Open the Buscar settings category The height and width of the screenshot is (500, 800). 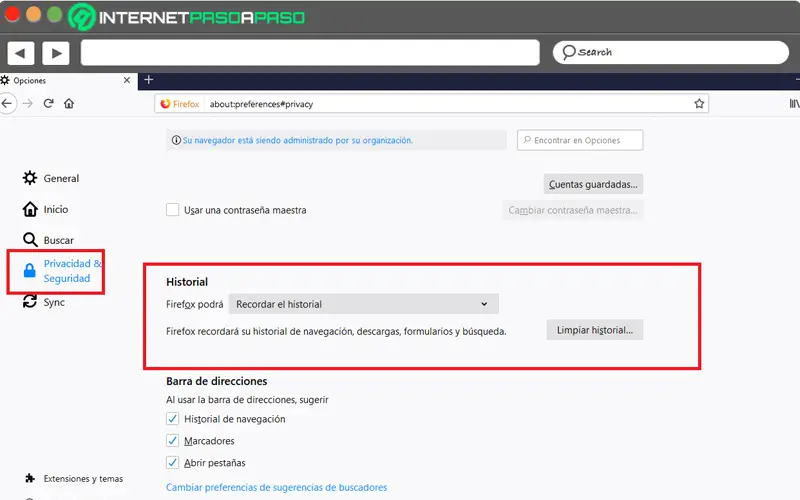tap(48, 240)
